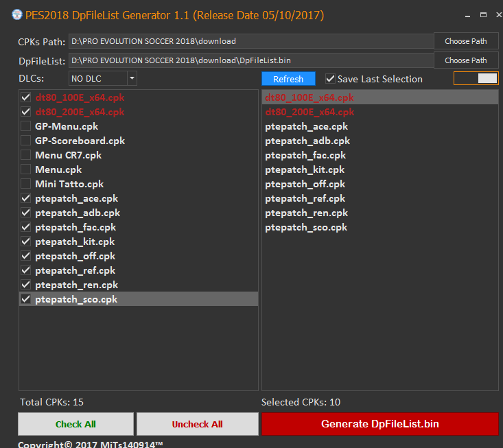Close the DpFileList Generator window
Viewport: 503px width, 448px height.
(499, 15)
